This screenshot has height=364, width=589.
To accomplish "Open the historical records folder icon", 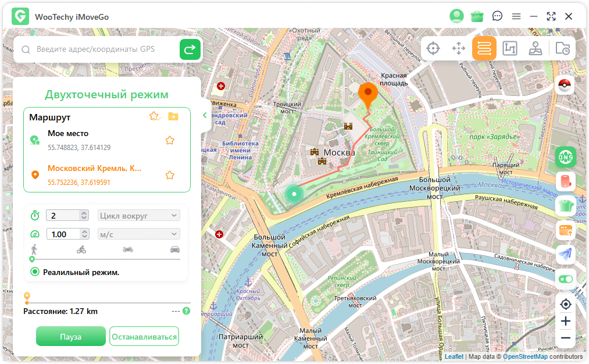I will 562,49.
